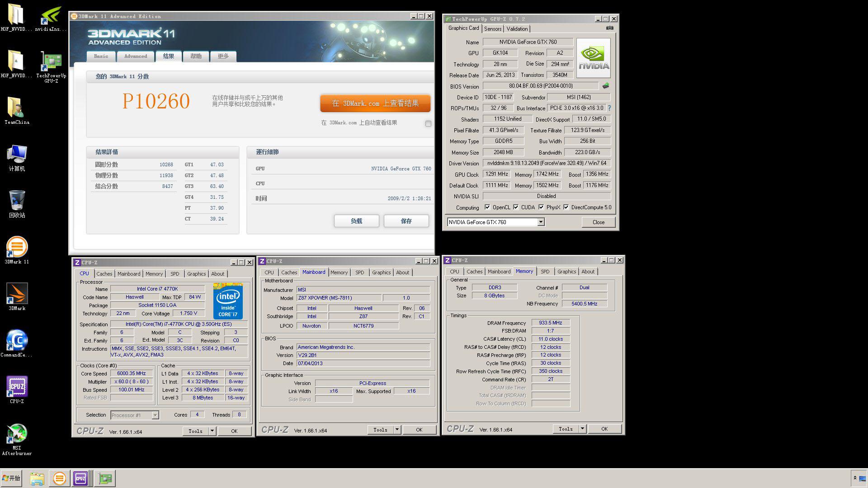Open the Processor #1 selection dropdown

point(155,415)
